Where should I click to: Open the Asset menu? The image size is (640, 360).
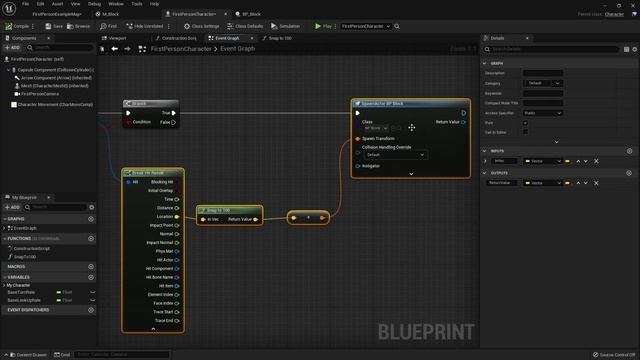pyautogui.click(x=57, y=4)
